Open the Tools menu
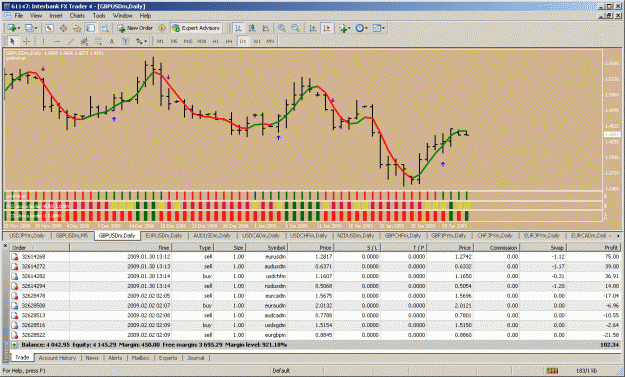 (99, 16)
